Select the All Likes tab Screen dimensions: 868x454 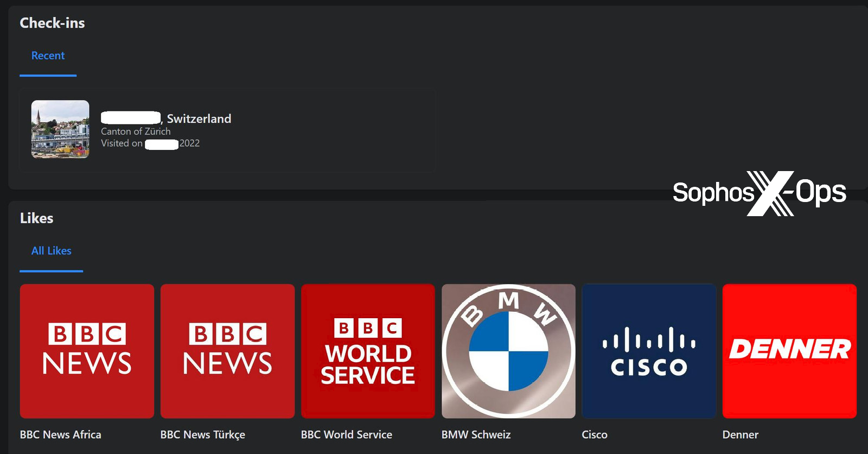point(52,251)
